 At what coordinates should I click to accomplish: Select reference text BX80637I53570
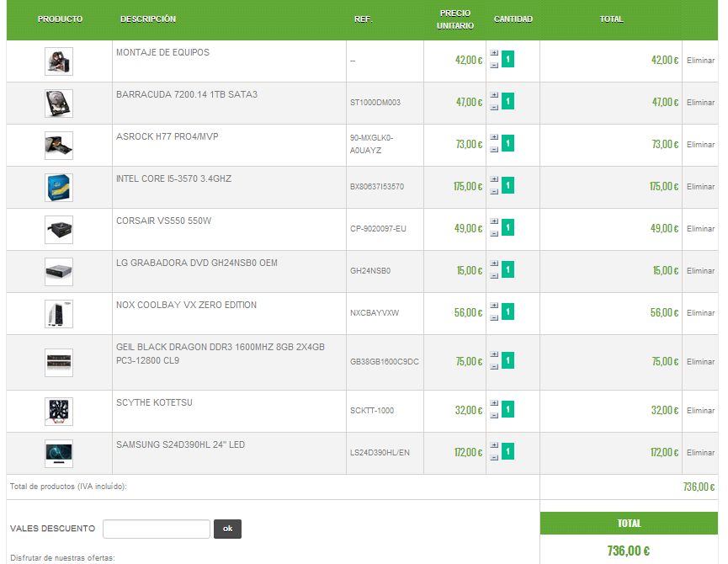click(x=377, y=187)
